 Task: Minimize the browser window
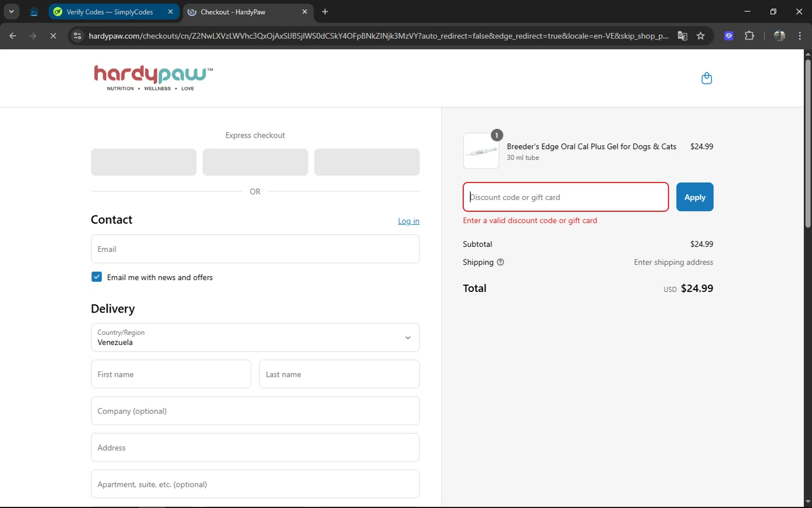747,11
